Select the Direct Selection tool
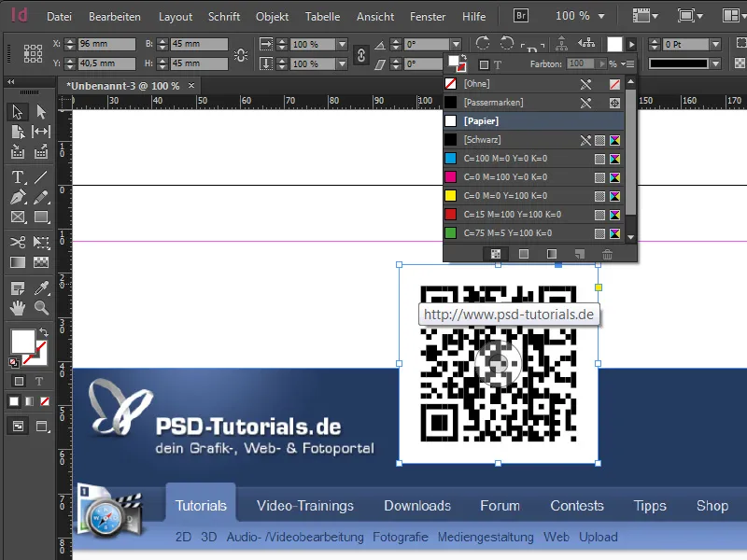This screenshot has height=560, width=747. [41, 112]
